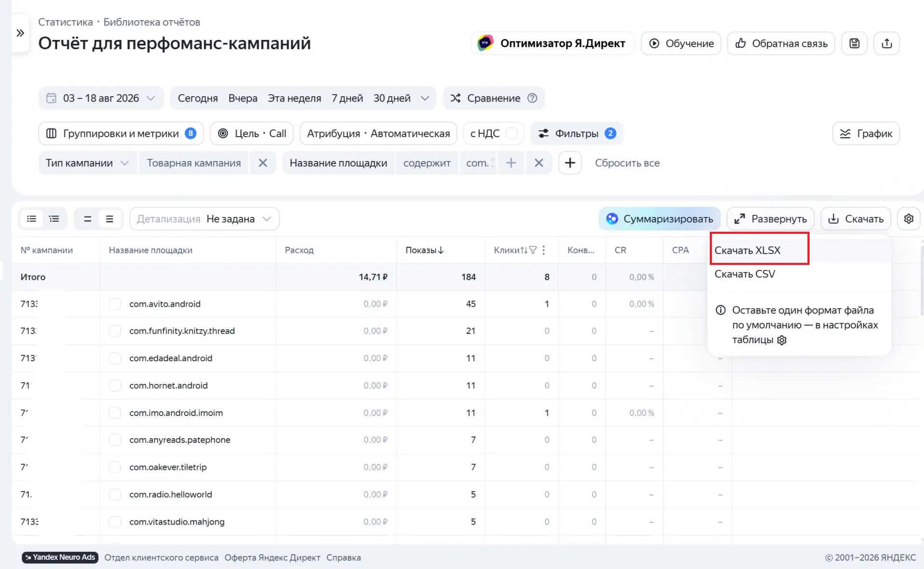Open the Атрибуция · Автоматическая selector
The height and width of the screenshot is (569, 924).
(378, 133)
